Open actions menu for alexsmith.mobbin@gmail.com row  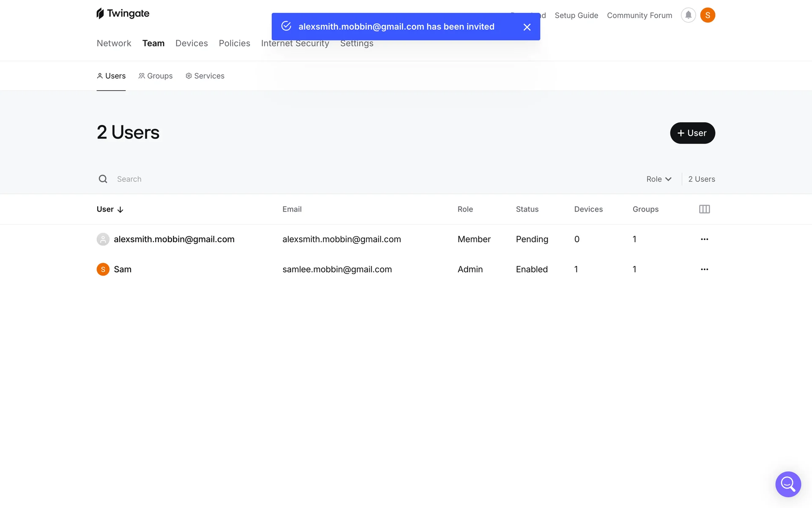pyautogui.click(x=704, y=239)
